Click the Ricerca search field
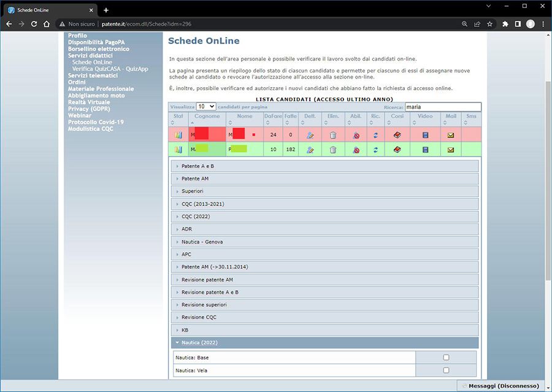The height and width of the screenshot is (392, 552). click(443, 107)
